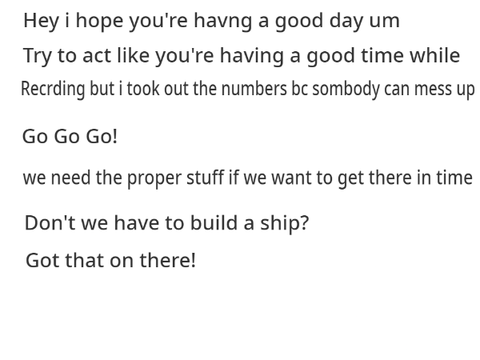
Task: Click the word "proper" in the stuff line
Action: coord(154,179)
